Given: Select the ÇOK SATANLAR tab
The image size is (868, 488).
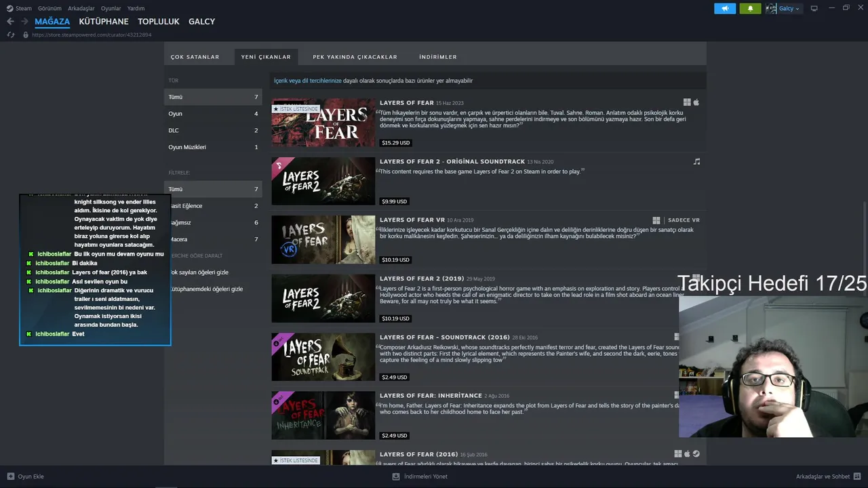Looking at the screenshot, I should [195, 57].
